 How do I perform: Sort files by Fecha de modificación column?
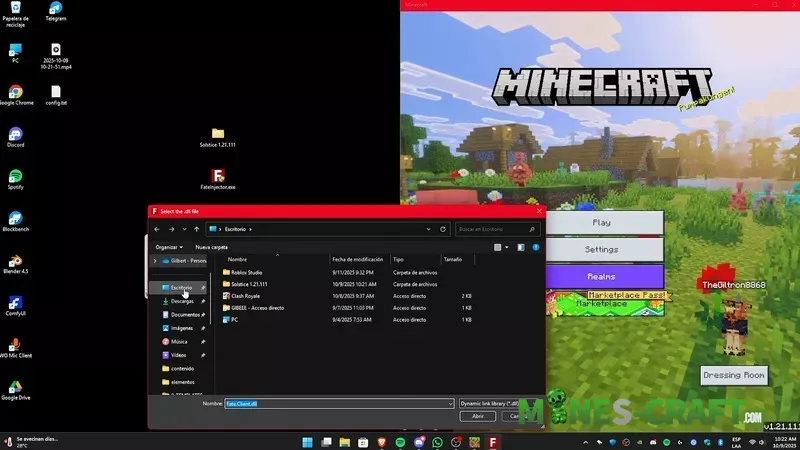tap(357, 259)
